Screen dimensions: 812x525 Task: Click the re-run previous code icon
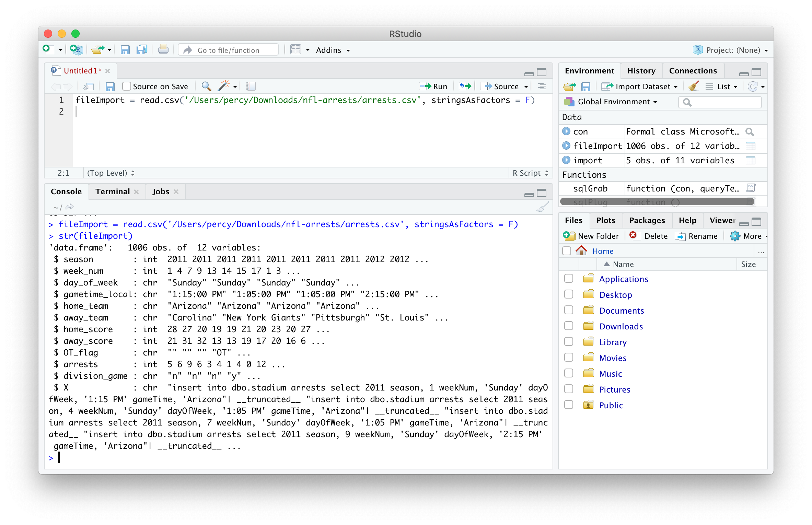[x=465, y=86]
